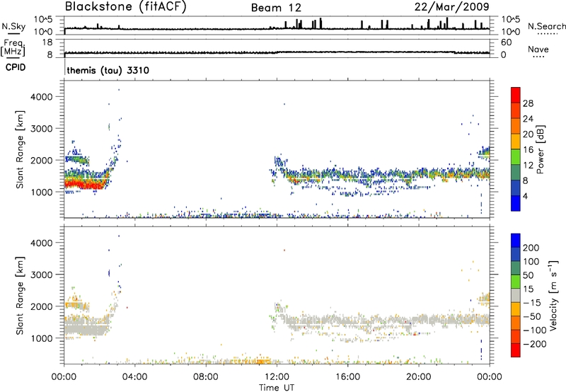Screen dimensions: 566x392
Task: Click the '12:00' time tick label
Action: tap(277, 377)
